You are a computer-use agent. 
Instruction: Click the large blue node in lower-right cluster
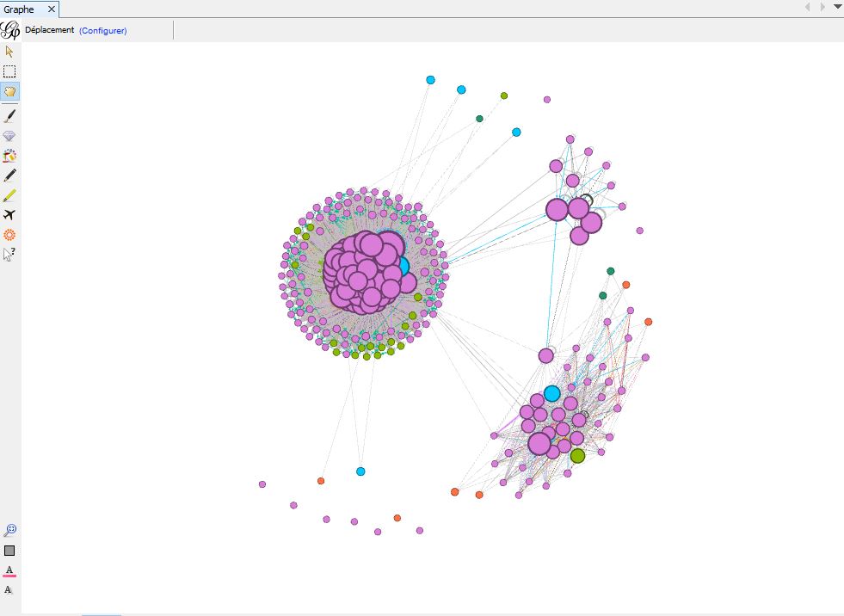(551, 394)
